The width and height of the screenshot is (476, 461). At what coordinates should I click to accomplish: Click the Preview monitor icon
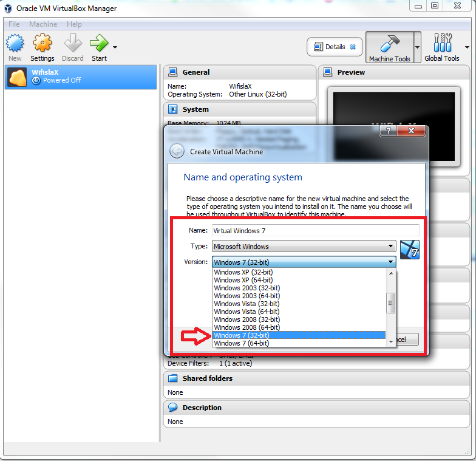point(328,72)
